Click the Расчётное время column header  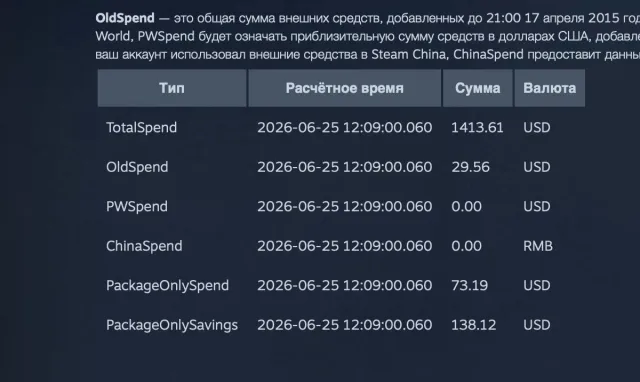[344, 88]
